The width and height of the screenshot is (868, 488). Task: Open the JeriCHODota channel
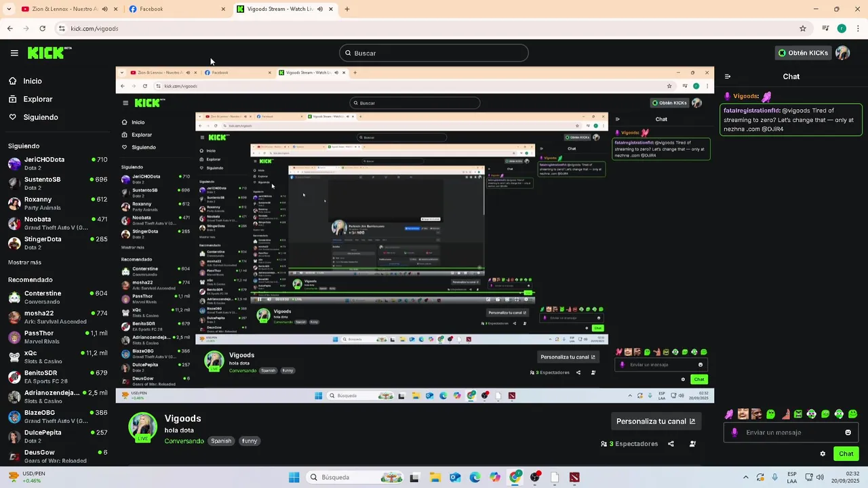[x=58, y=163]
